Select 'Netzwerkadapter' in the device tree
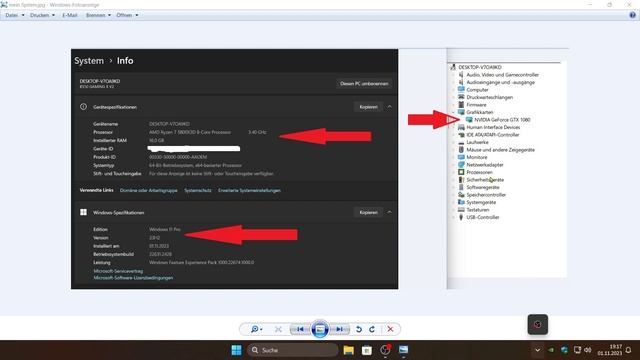 coord(485,165)
